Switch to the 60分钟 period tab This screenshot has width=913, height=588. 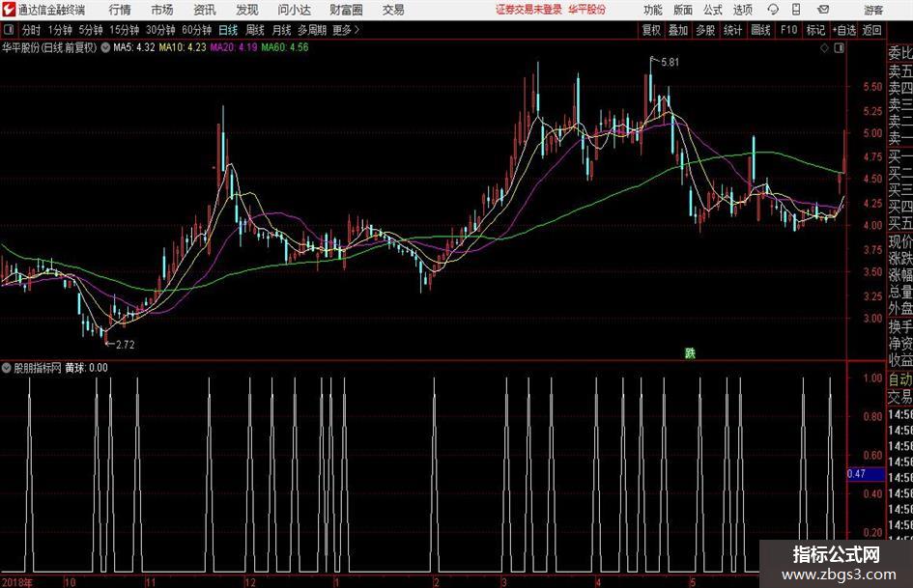click(x=197, y=30)
